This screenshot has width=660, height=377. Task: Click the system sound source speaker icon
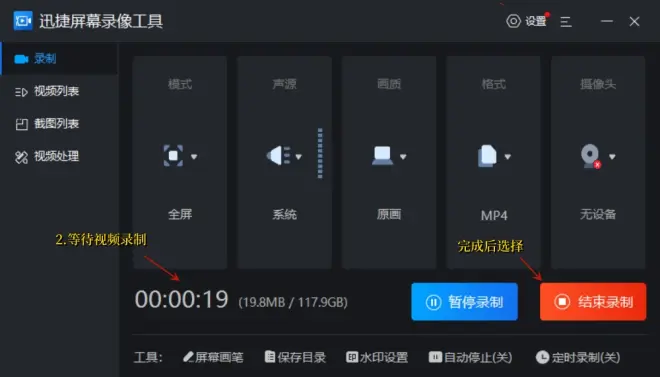tap(279, 156)
